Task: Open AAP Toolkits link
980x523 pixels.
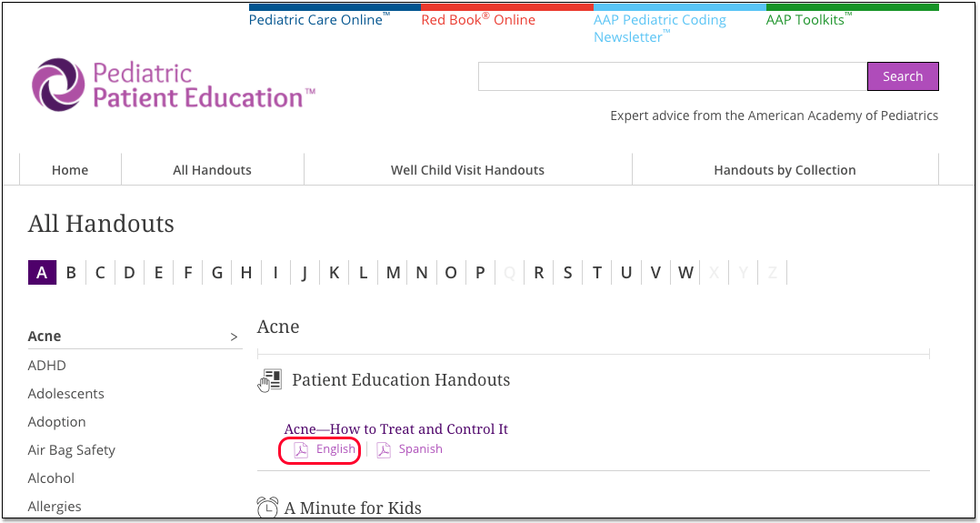Action: pos(809,19)
